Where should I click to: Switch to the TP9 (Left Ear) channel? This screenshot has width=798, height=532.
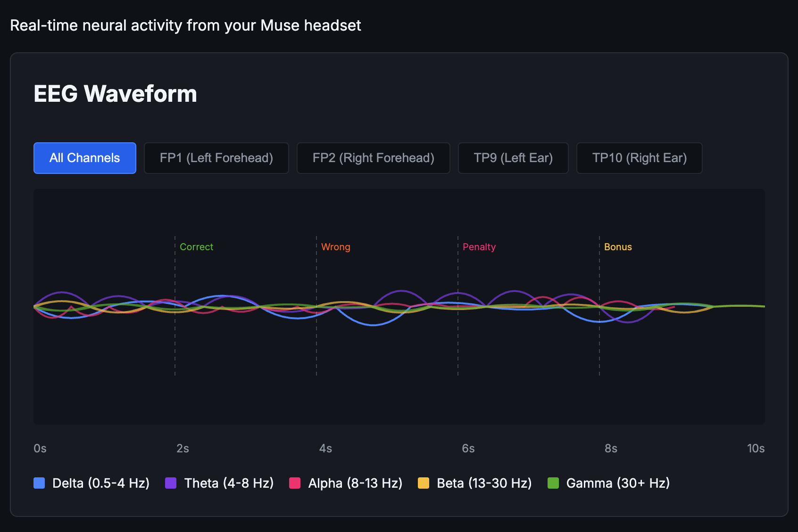pyautogui.click(x=513, y=158)
